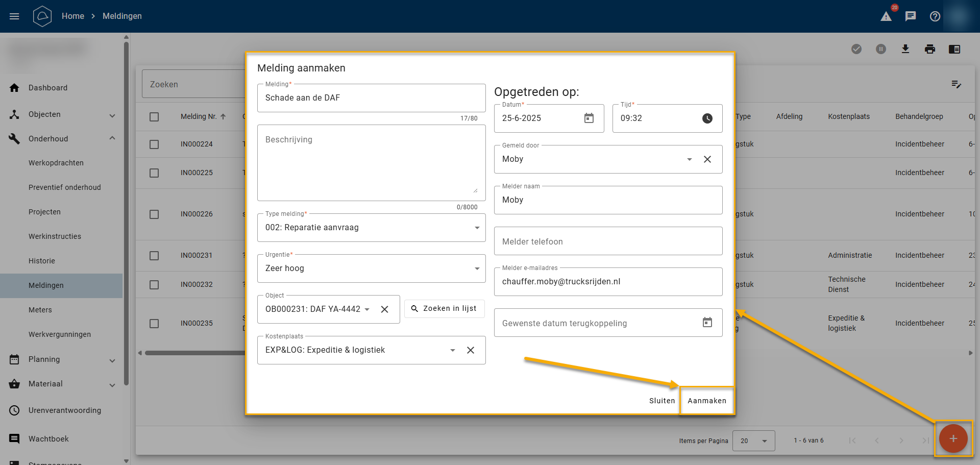
Task: Clear the selected Object DAF YA-4442
Action: (x=384, y=309)
